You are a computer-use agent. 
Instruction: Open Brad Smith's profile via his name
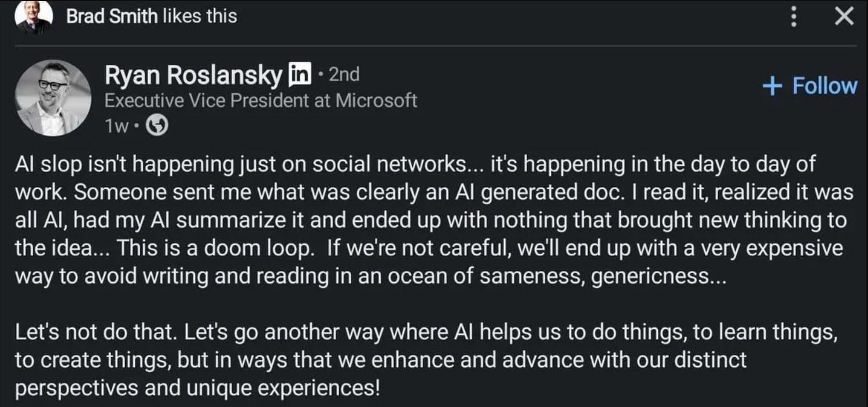pos(112,16)
